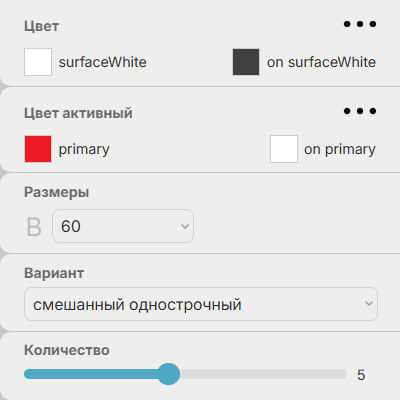The image size is (400, 400).
Task: Click the on primary text label
Action: (340, 150)
